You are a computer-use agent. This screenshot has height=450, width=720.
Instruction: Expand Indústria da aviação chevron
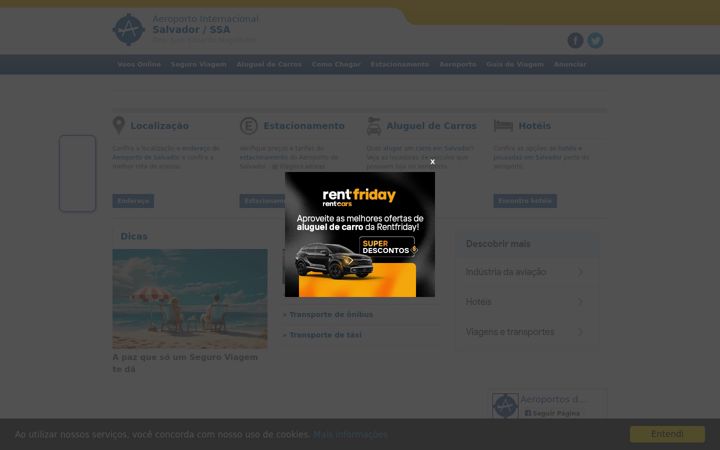(580, 272)
